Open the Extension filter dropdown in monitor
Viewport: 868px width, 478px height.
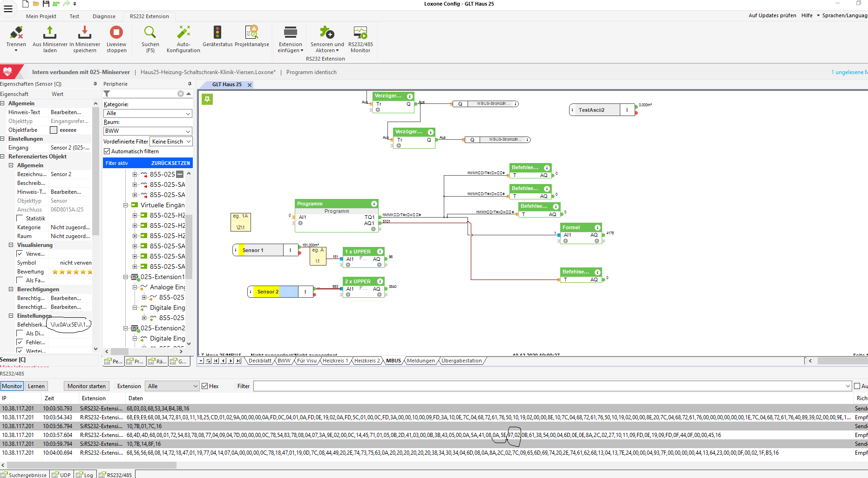[172, 386]
